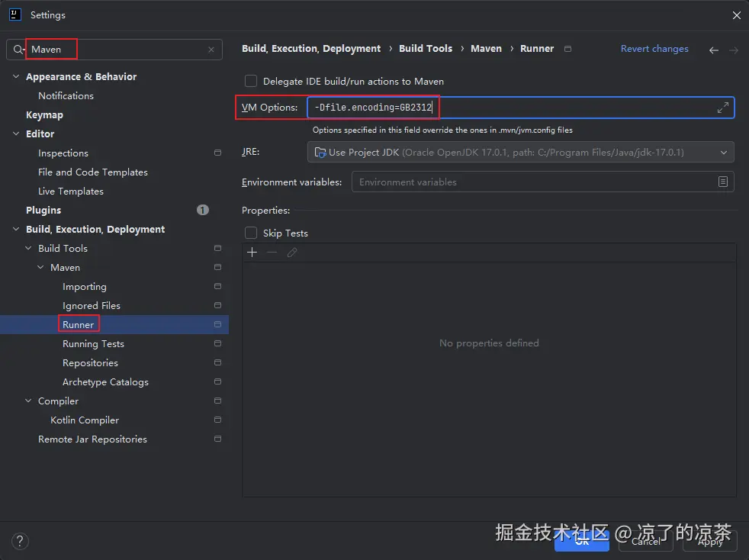Focus the settings search box
This screenshot has height=560, width=749.
click(x=114, y=50)
